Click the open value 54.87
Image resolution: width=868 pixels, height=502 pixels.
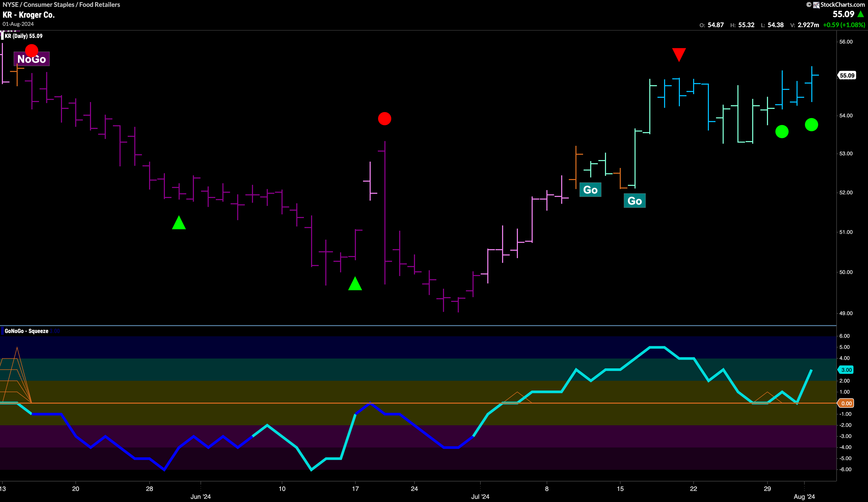716,25
